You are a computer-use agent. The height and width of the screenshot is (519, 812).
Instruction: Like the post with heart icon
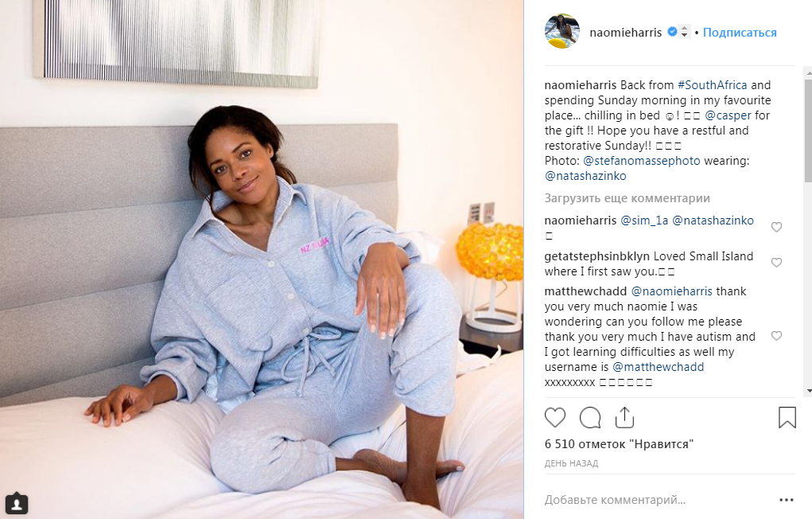555,417
